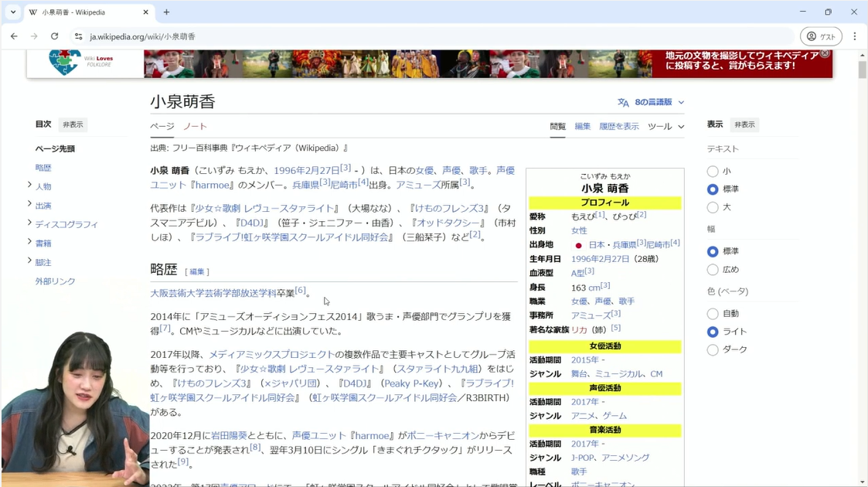Open the ミュージカル genre link
The height and width of the screenshot is (487, 868).
pyautogui.click(x=619, y=374)
